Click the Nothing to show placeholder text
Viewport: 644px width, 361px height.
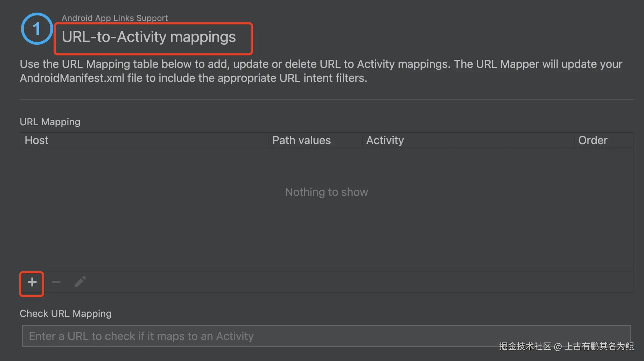tap(326, 192)
